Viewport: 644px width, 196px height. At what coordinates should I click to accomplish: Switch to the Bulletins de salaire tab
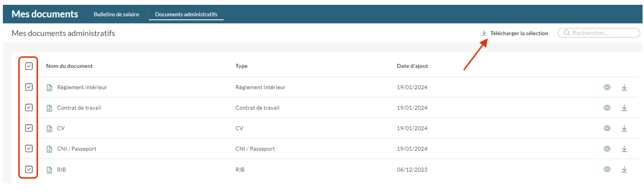(116, 14)
